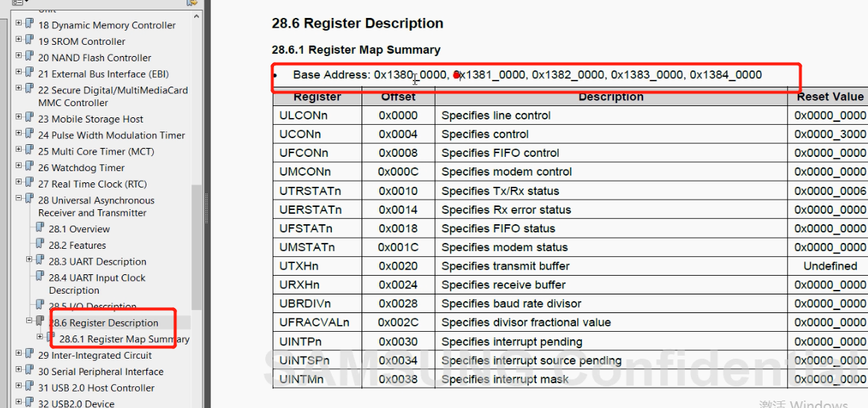The height and width of the screenshot is (408, 868).
Task: Collapse the 28.6 Register Description bookmark
Action: click(x=29, y=321)
